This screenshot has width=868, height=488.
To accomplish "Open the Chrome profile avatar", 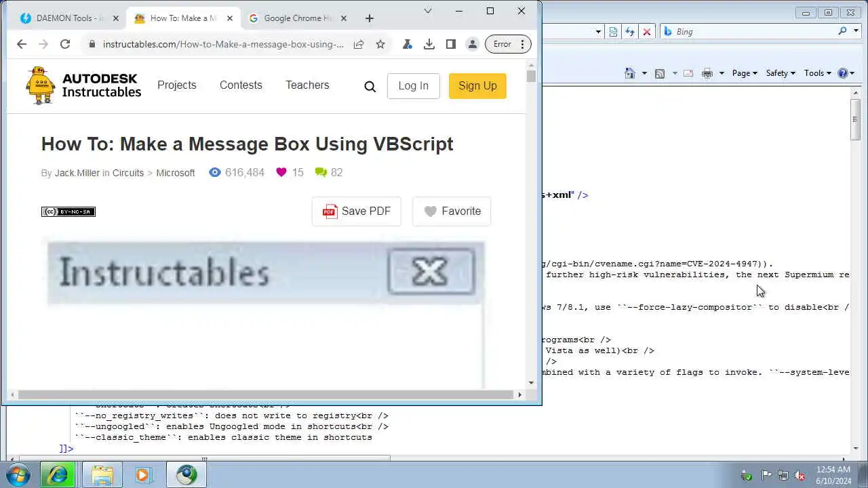I will [473, 44].
